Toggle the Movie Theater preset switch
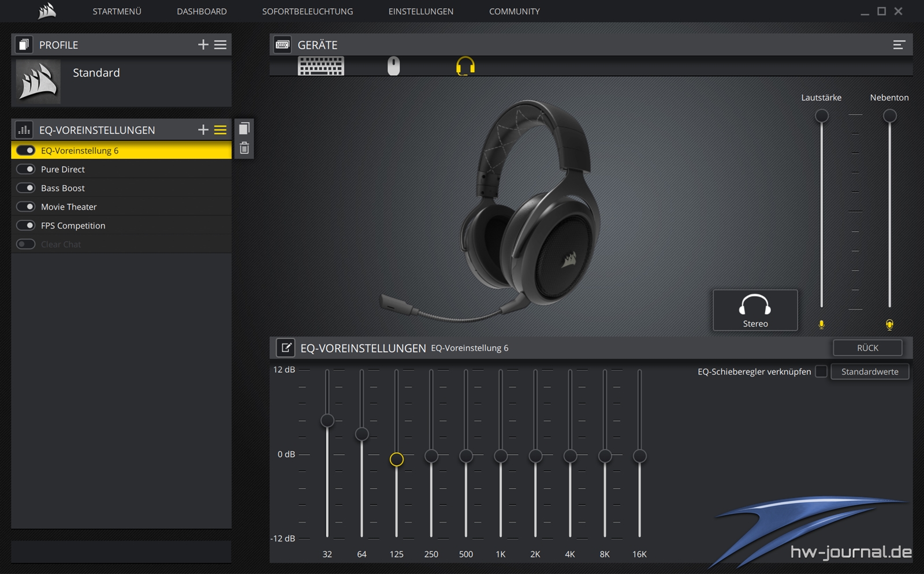Screen dimensions: 924x574 pos(26,207)
